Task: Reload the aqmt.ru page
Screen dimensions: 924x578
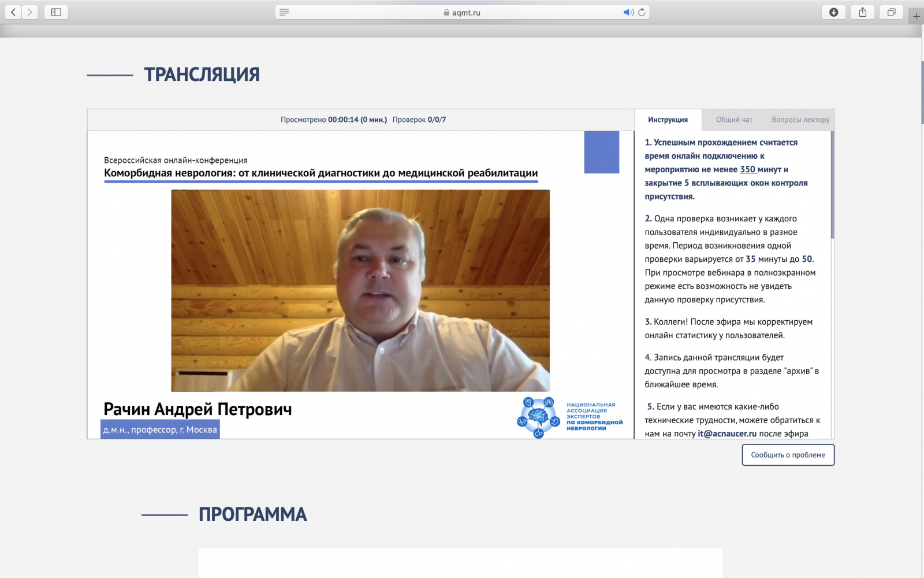Action: (x=642, y=12)
